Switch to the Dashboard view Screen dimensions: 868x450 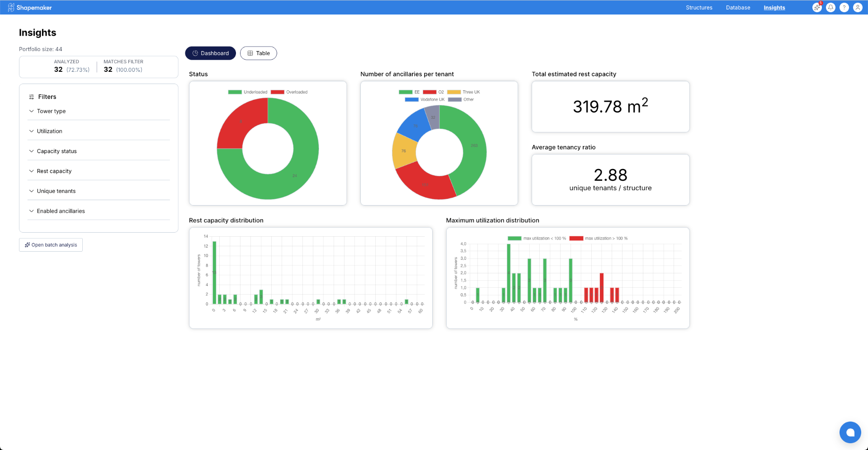[210, 53]
